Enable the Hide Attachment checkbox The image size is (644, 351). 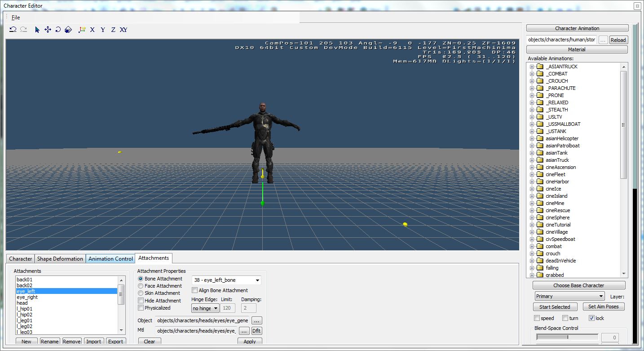click(x=141, y=300)
